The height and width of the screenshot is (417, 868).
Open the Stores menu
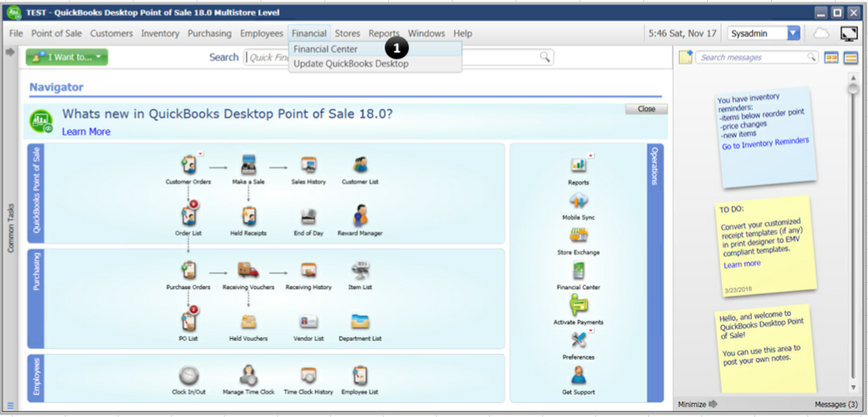pos(347,33)
